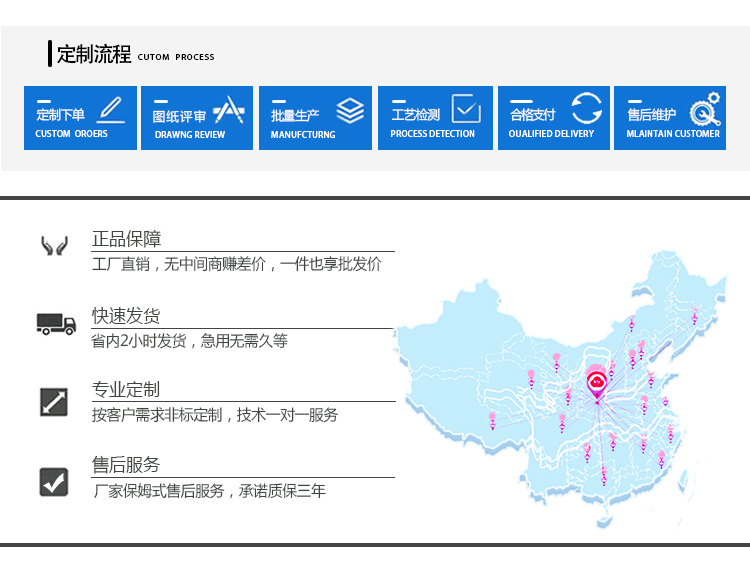
Task: Click the stacked layers icon on 批量生产
Action: pos(350,110)
